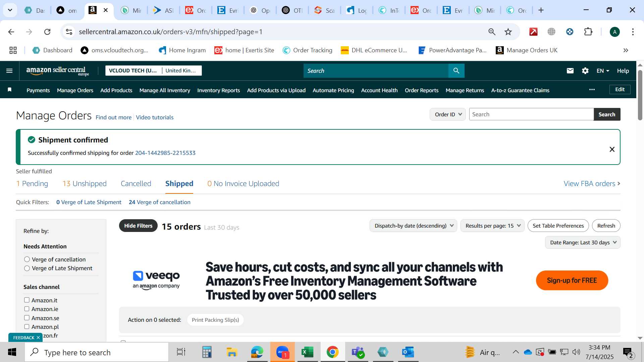Open the No Invoice Uploaded tab
644x362 pixels.
(x=243, y=184)
